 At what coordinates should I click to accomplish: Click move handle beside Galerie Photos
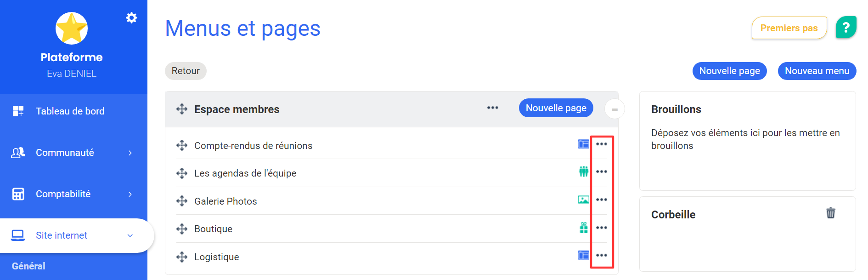click(182, 201)
